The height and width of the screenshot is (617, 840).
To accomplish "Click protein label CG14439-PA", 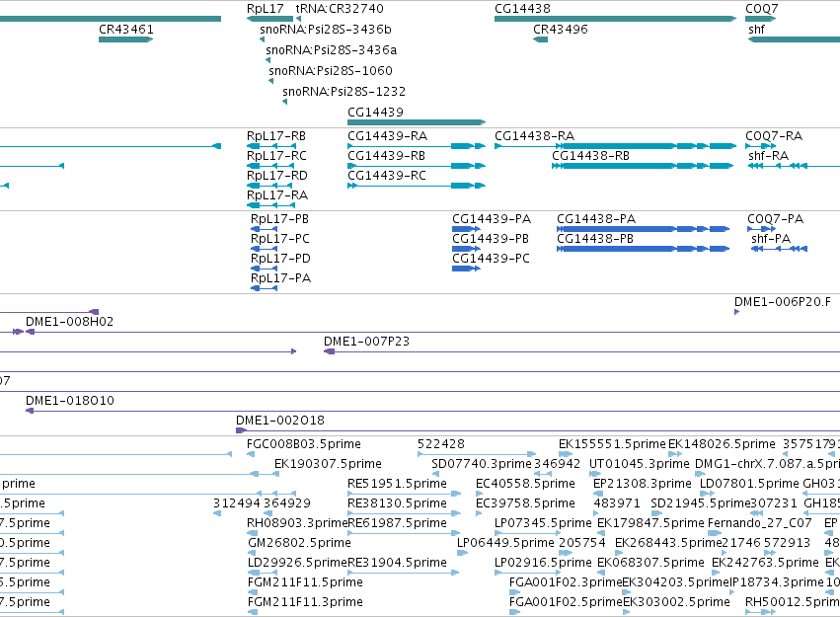I will (492, 219).
